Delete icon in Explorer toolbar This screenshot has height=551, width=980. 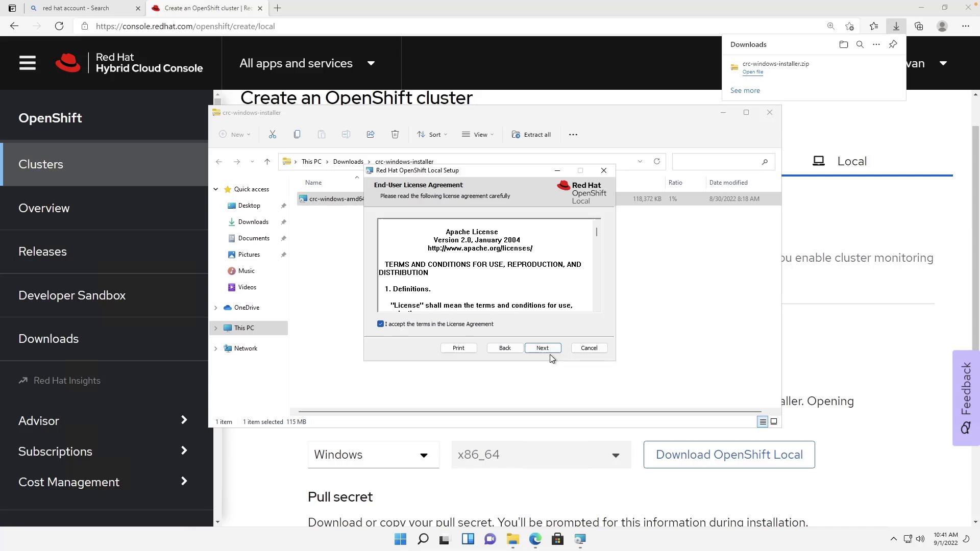pos(395,135)
